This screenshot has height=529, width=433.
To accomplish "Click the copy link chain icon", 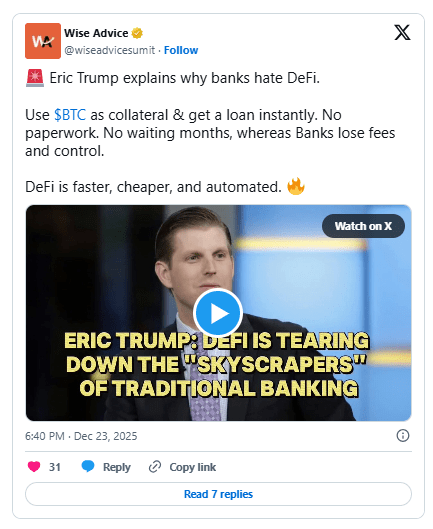I will click(x=155, y=467).
